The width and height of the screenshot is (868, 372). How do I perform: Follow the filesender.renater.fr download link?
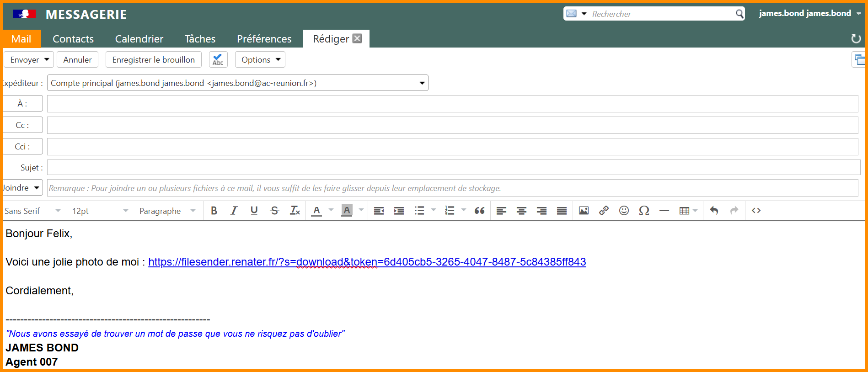367,262
